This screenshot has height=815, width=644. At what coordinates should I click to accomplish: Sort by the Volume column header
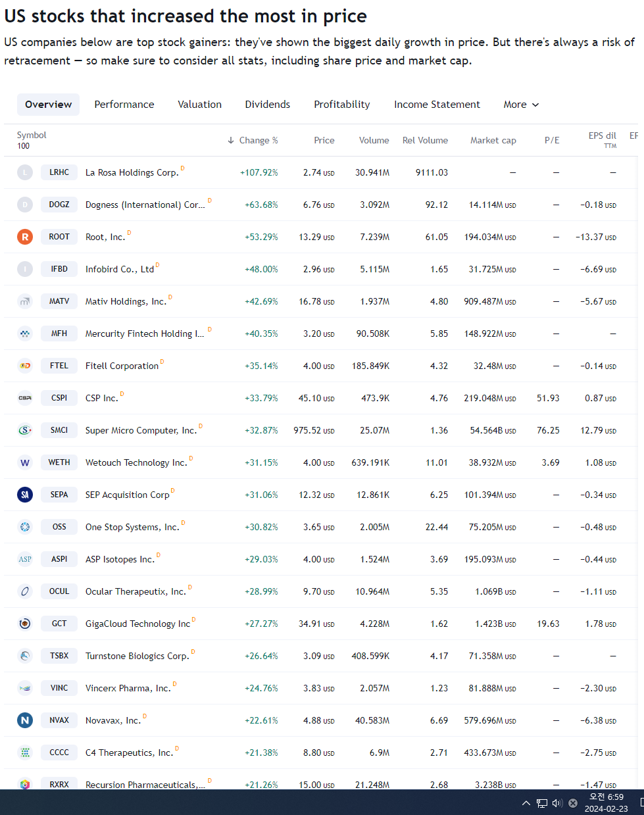click(374, 140)
